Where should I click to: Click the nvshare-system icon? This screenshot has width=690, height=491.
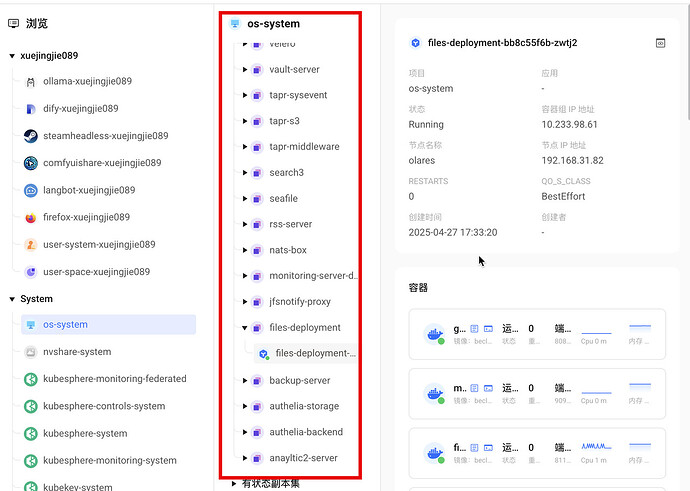30,352
